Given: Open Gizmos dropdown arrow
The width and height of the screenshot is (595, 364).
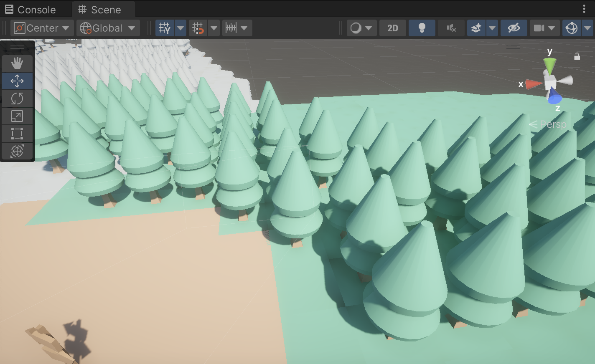Looking at the screenshot, I should point(587,28).
